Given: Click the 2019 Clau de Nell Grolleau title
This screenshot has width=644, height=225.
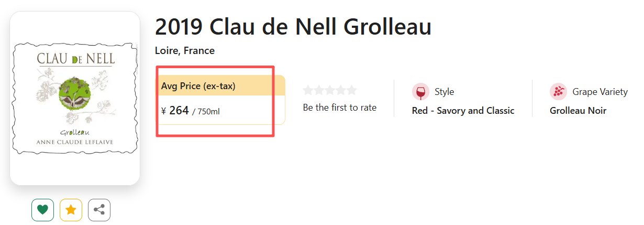Looking at the screenshot, I should 293,27.
